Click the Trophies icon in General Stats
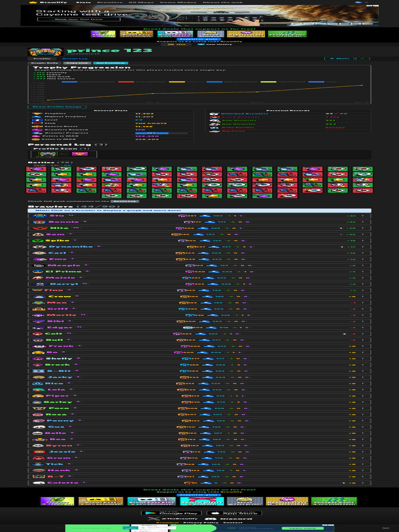The height and width of the screenshot is (532, 399). 37,114
